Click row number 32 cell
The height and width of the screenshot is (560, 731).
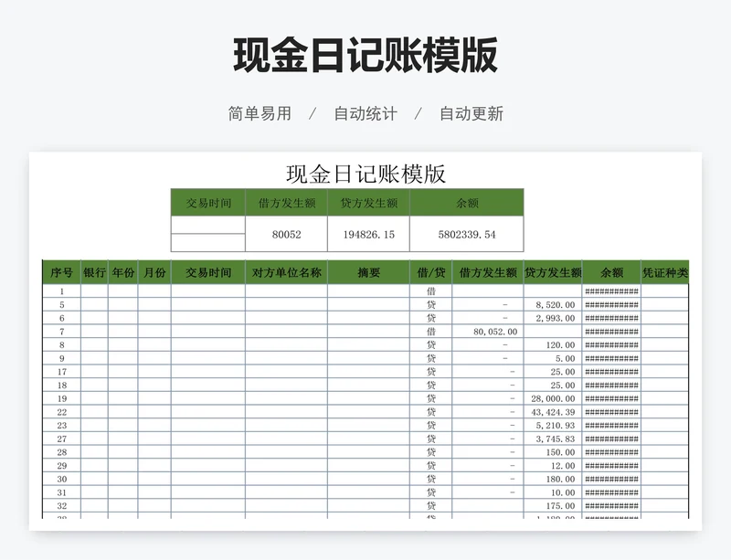[x=61, y=506]
